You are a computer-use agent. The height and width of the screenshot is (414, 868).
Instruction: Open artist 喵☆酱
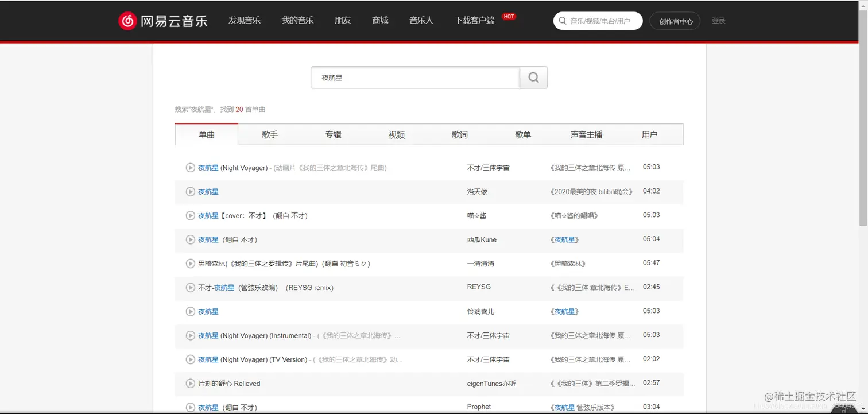point(476,216)
